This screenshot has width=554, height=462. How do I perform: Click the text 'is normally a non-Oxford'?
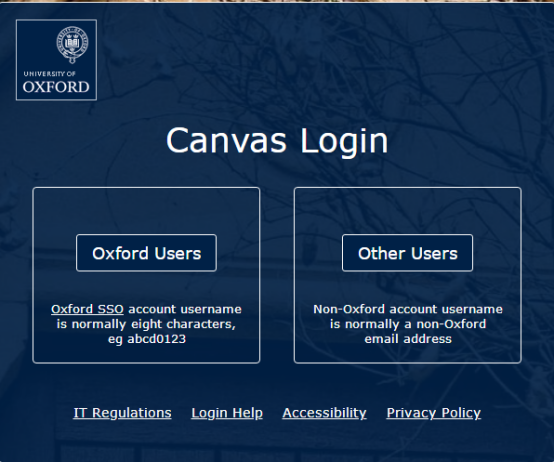coord(408,324)
